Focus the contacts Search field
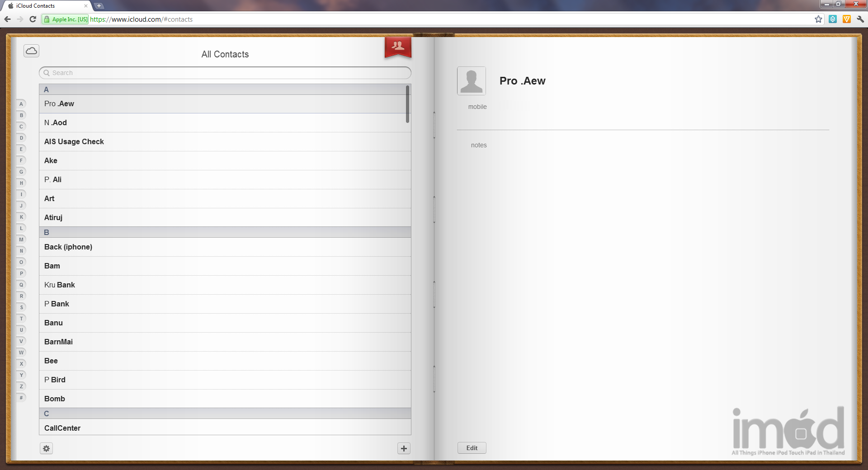 click(x=226, y=73)
